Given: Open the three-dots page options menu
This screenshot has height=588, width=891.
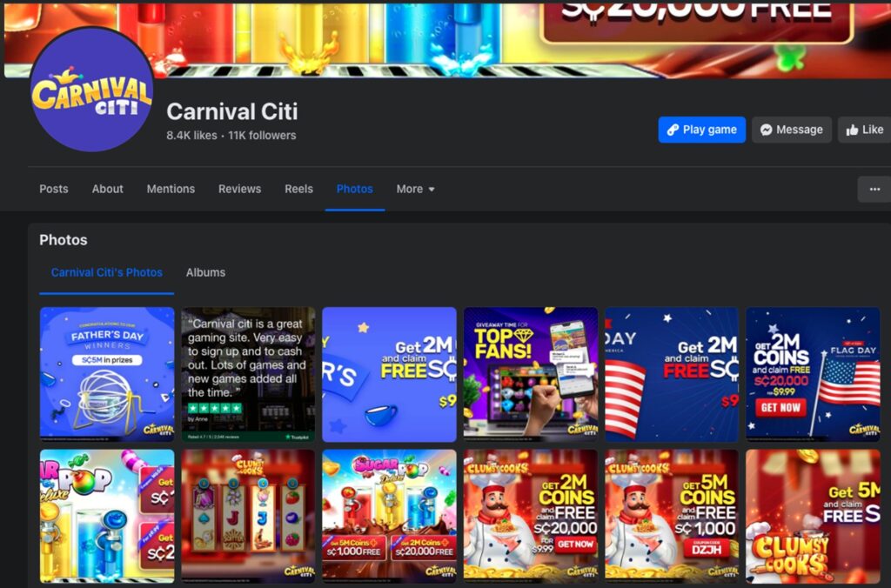Looking at the screenshot, I should click(874, 189).
